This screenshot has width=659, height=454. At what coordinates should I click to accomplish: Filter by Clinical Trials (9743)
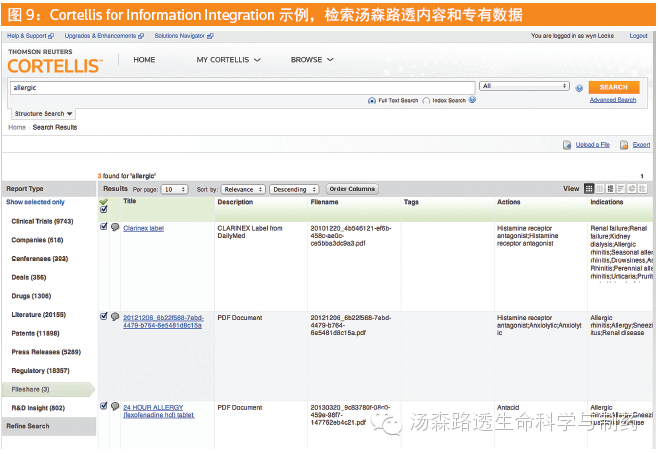pyautogui.click(x=42, y=221)
